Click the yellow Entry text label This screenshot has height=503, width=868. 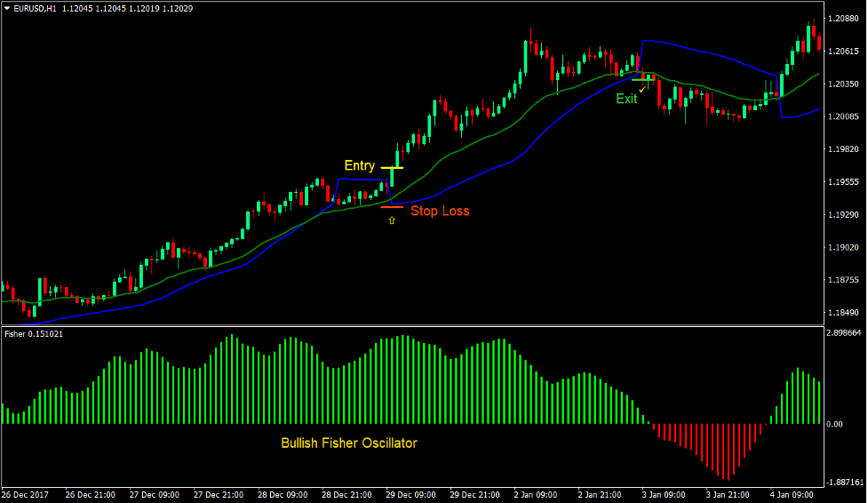[360, 165]
